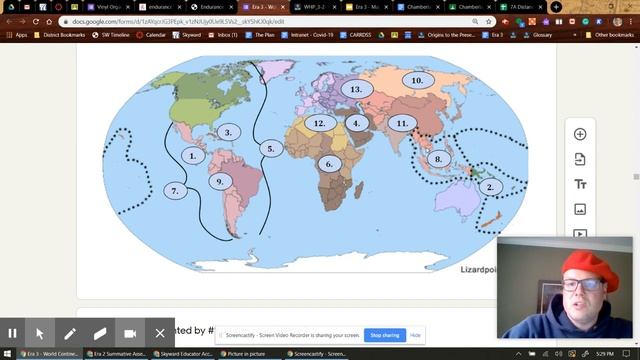640x360 pixels.
Task: Add question using the plus circle icon
Action: coord(580,134)
